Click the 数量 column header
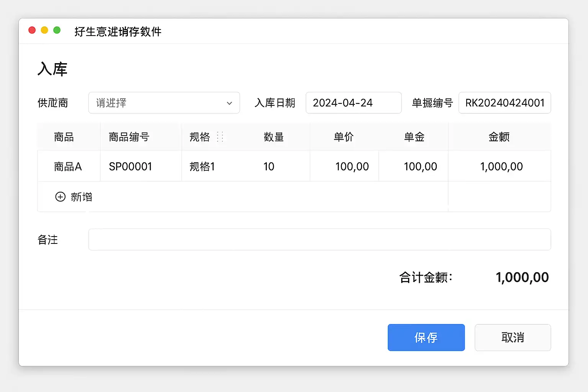This screenshot has height=392, width=588. [x=273, y=137]
